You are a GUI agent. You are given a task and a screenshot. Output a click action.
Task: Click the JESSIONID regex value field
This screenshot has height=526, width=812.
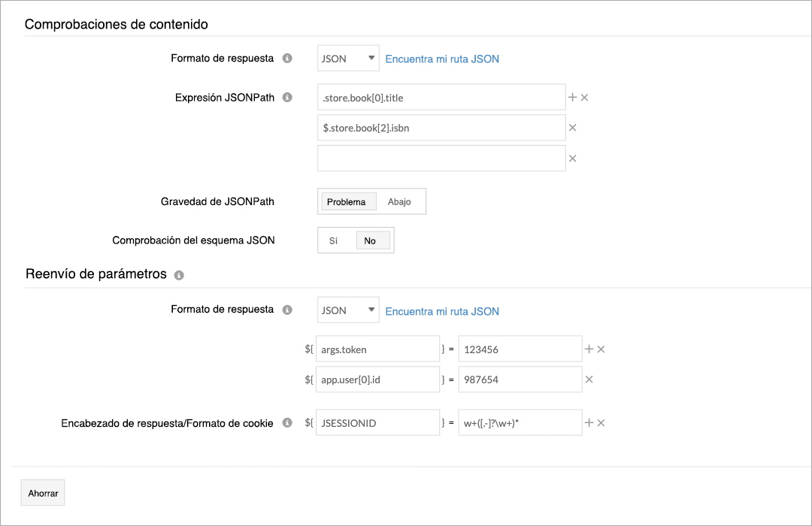coord(519,422)
